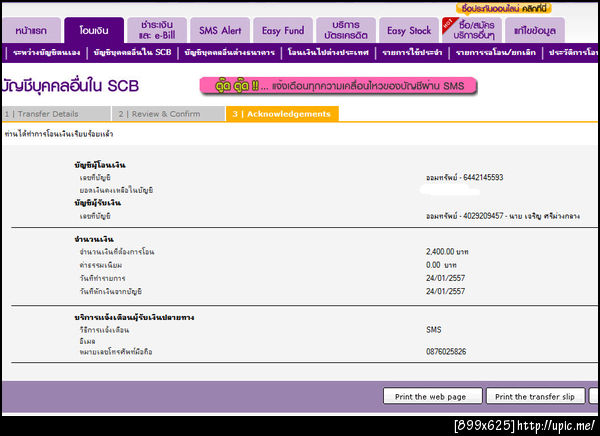Click the 2,400.00 บาท transfer amount
The image size is (600, 436).
pos(447,251)
